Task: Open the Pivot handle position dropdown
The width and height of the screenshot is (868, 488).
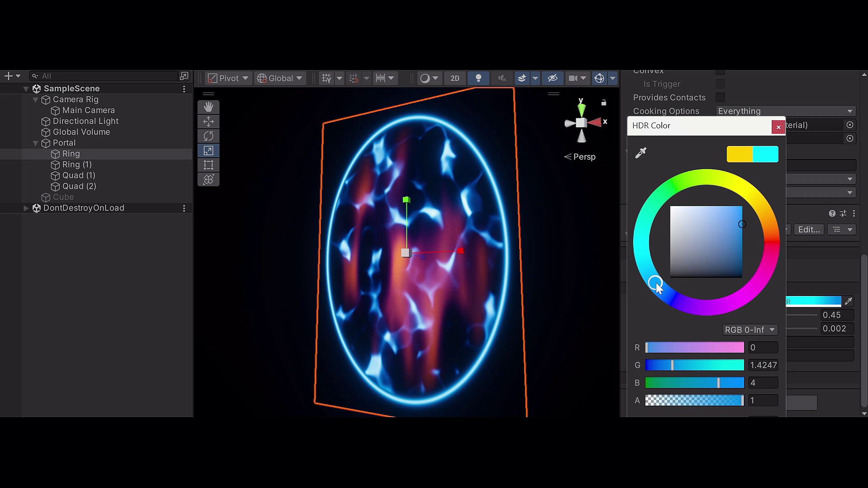Action: [228, 78]
